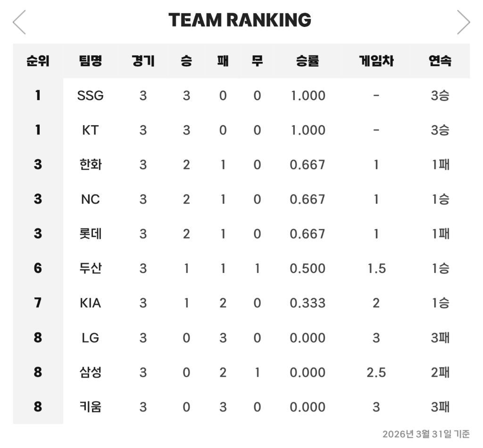483x448 pixels.
Task: Click the previous arrow left of TEAM RANKING
Action: [19, 22]
